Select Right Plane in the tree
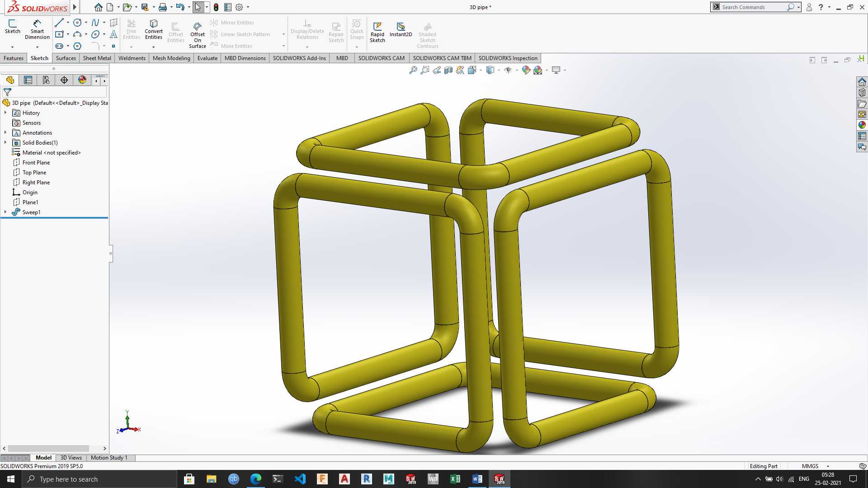868x488 pixels. click(x=36, y=182)
